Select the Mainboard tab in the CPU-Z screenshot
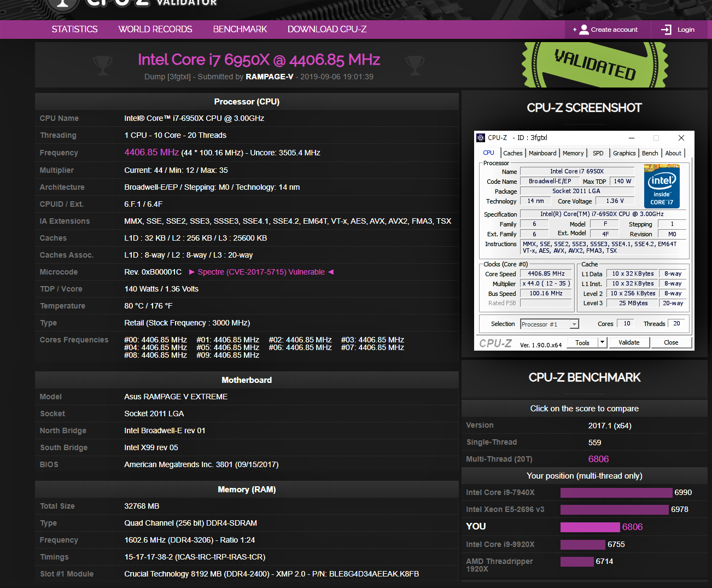Viewport: 712px width, 588px height. pyautogui.click(x=542, y=153)
